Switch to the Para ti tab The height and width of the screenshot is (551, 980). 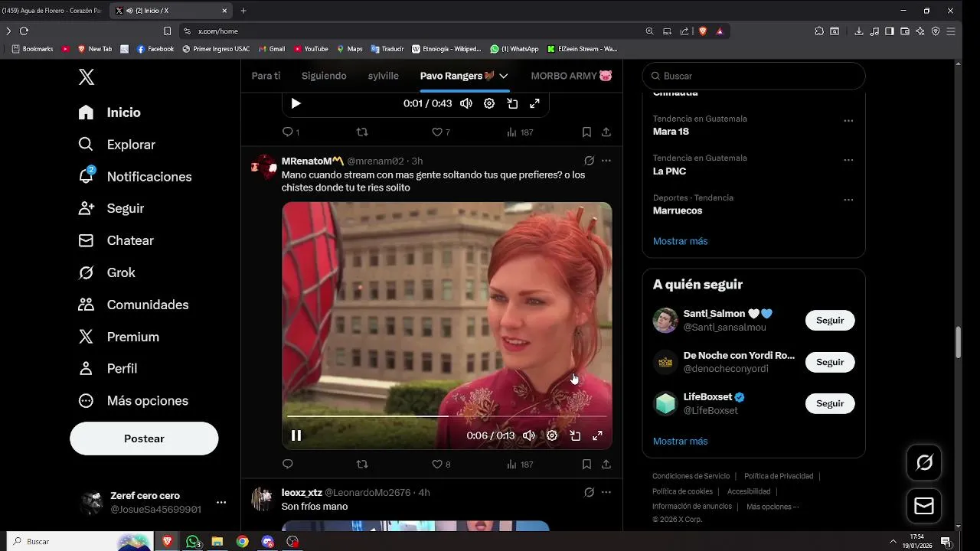266,76
